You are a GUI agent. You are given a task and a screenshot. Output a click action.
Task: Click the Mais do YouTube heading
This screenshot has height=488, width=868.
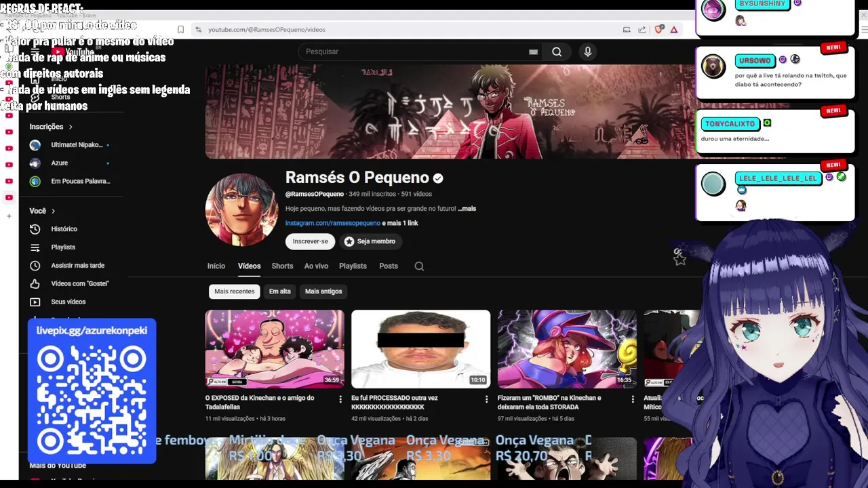pos(58,466)
